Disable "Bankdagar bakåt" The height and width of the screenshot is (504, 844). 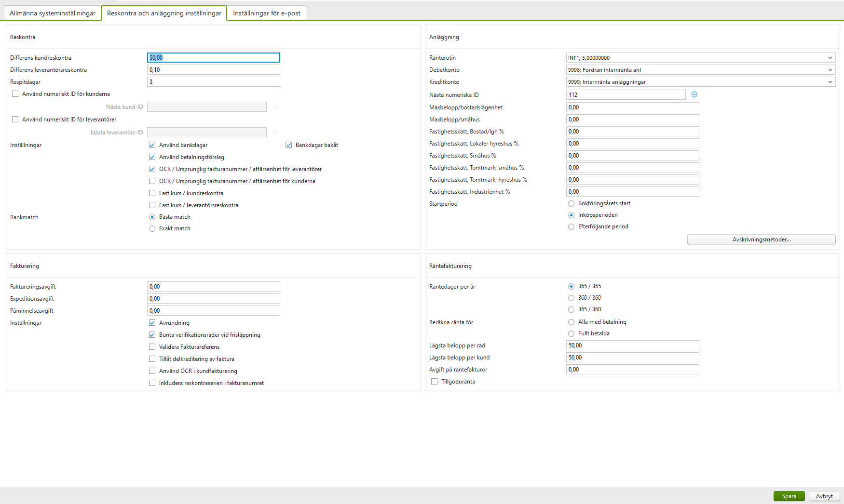pyautogui.click(x=288, y=145)
